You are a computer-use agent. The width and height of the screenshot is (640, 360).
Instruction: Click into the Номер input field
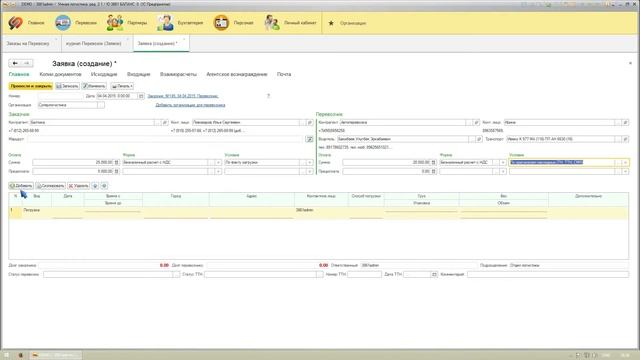(x=61, y=96)
